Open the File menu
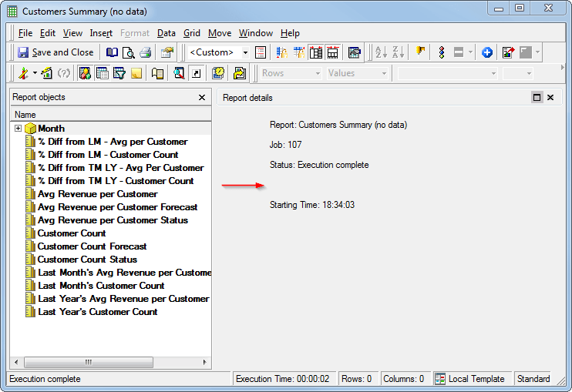572x392 pixels. [25, 33]
